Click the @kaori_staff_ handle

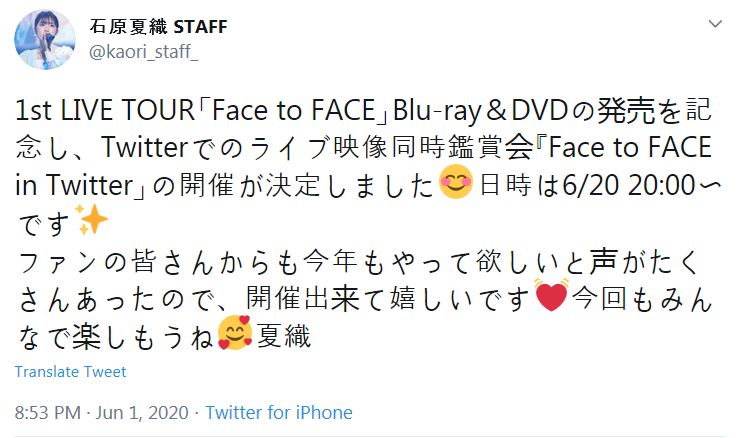point(144,52)
